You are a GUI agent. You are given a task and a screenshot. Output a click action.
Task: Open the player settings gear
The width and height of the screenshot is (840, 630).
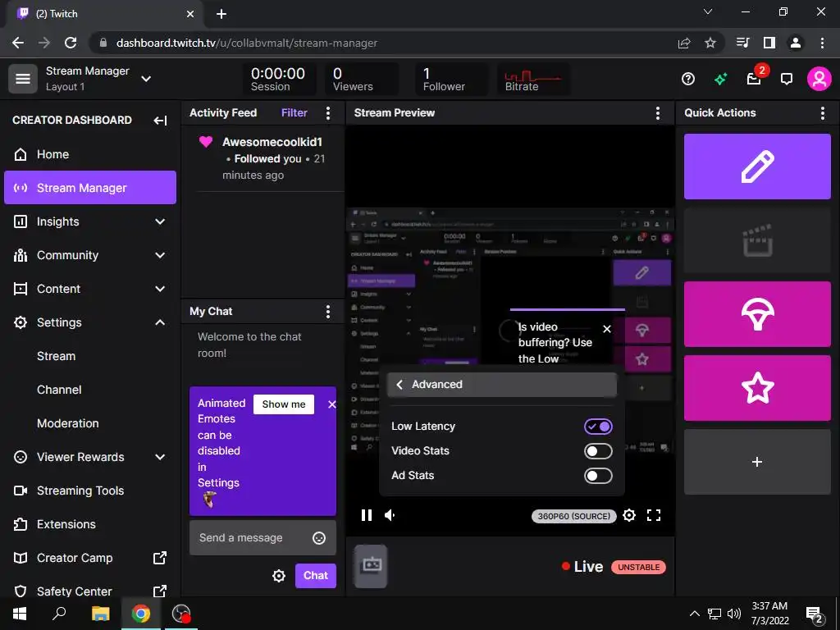[x=629, y=515]
